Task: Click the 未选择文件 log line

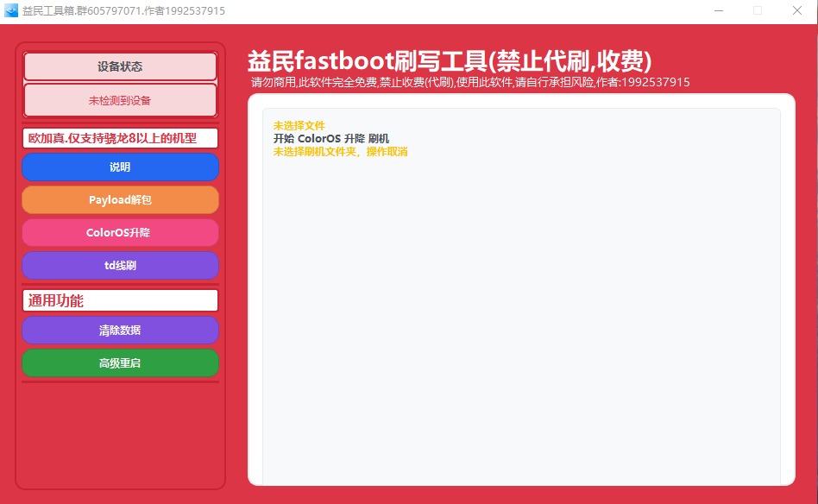Action: 299,126
